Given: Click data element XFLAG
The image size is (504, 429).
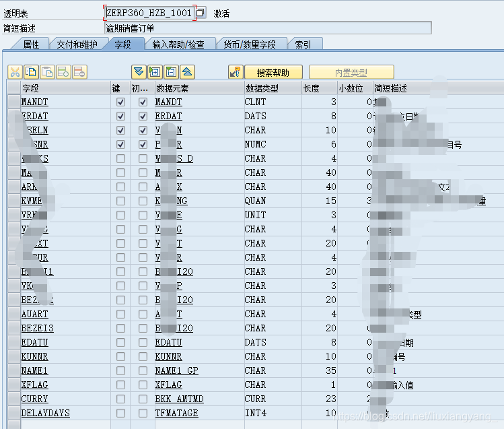Looking at the screenshot, I should click(x=168, y=385).
